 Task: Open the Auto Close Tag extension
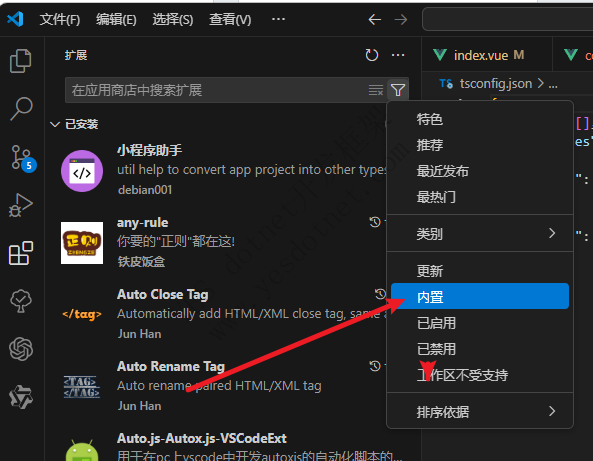click(x=163, y=294)
